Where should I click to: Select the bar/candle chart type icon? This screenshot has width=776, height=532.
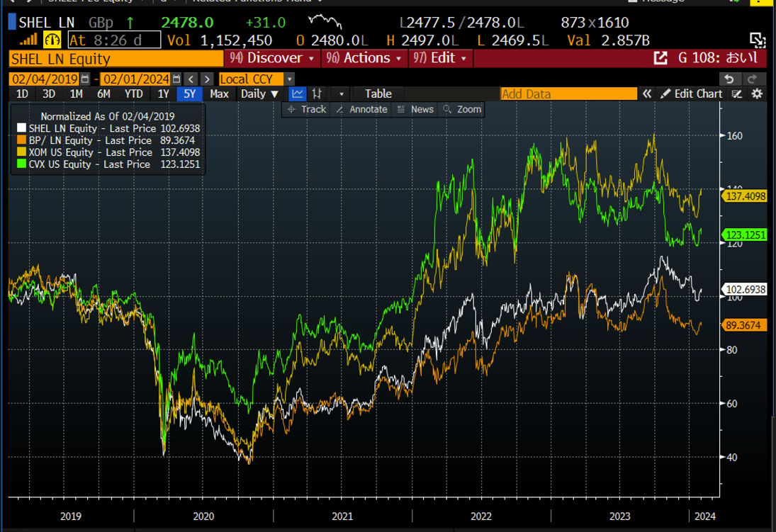tap(317, 94)
